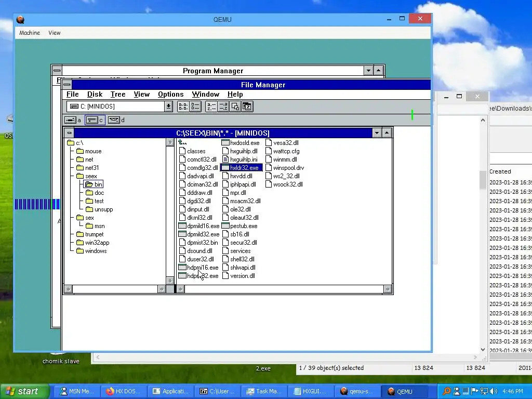Click the Created column header in background window
Screen dimensions: 532x399
coord(500,171)
